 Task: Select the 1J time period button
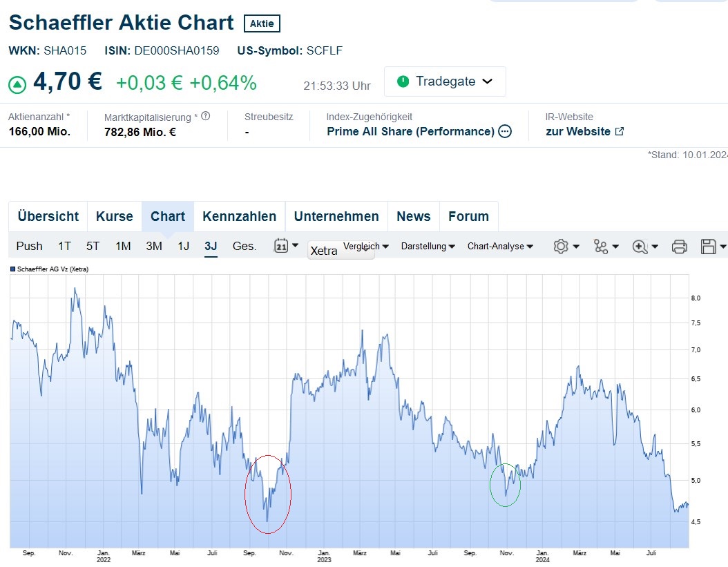pyautogui.click(x=183, y=246)
